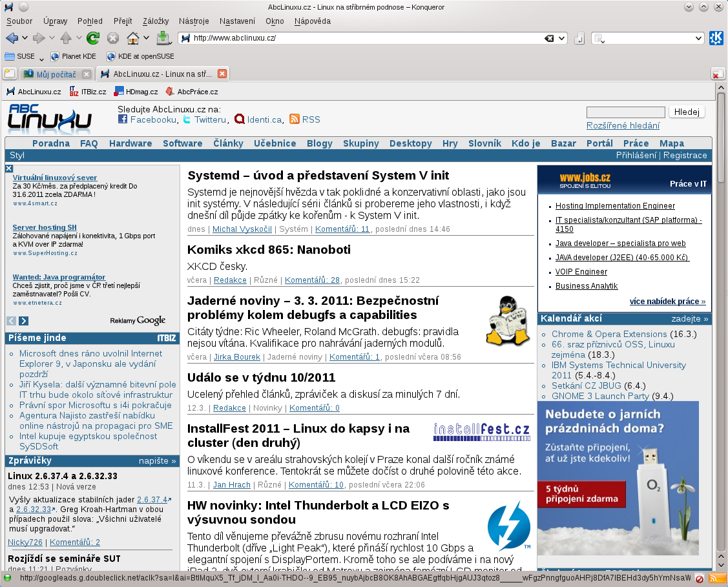Clear the URL field with the erase icon

point(549,38)
